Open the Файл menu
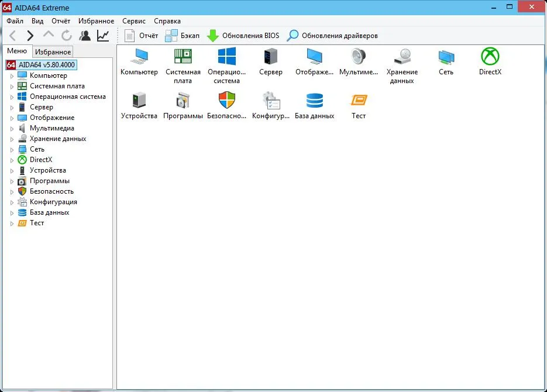Screen dimensions: 547x392 [x=15, y=21]
